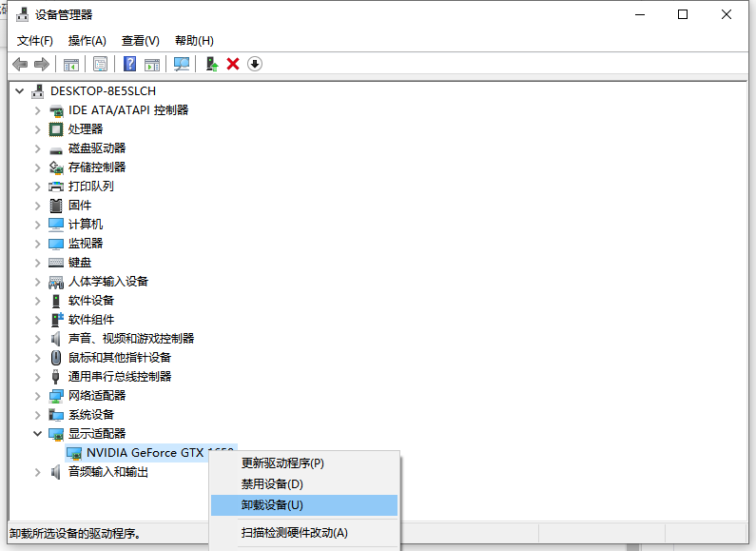Expand the 系统设备 category
This screenshot has width=756, height=551.
pos(38,415)
